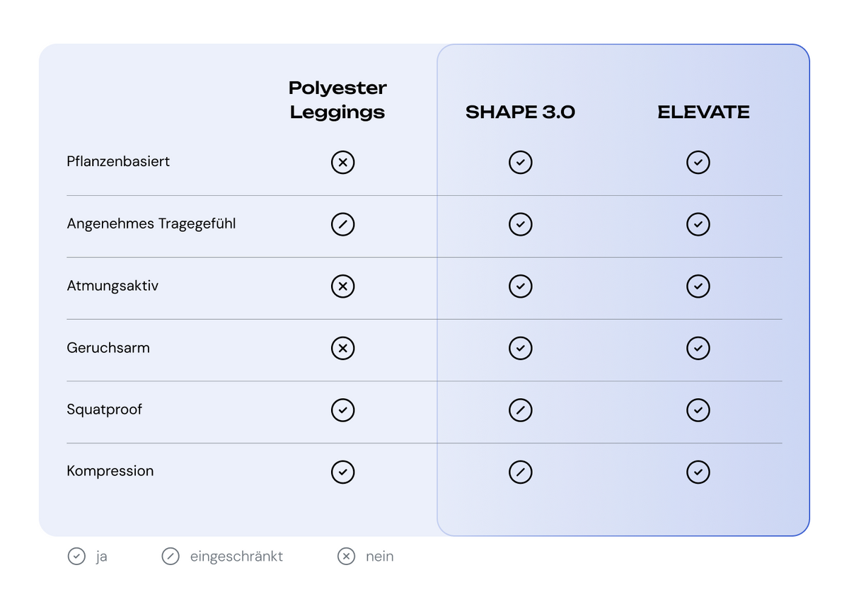Click the Kompression check icon under ELEVATE

698,472
